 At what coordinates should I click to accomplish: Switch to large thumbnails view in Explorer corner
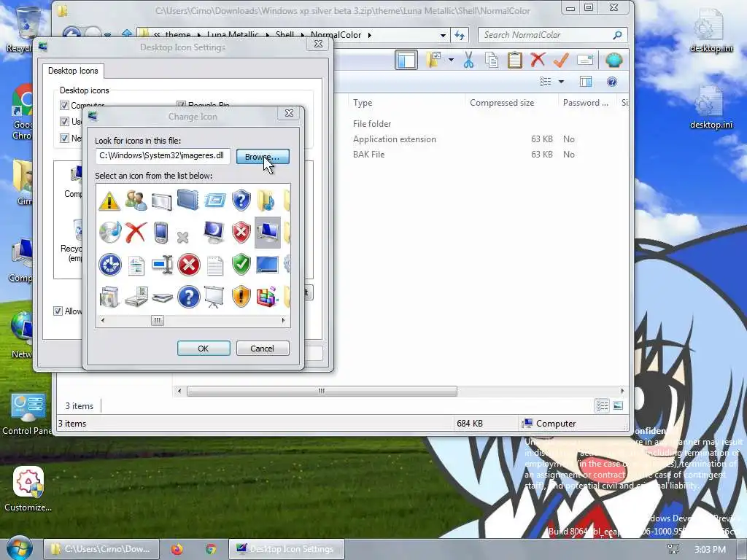point(618,405)
